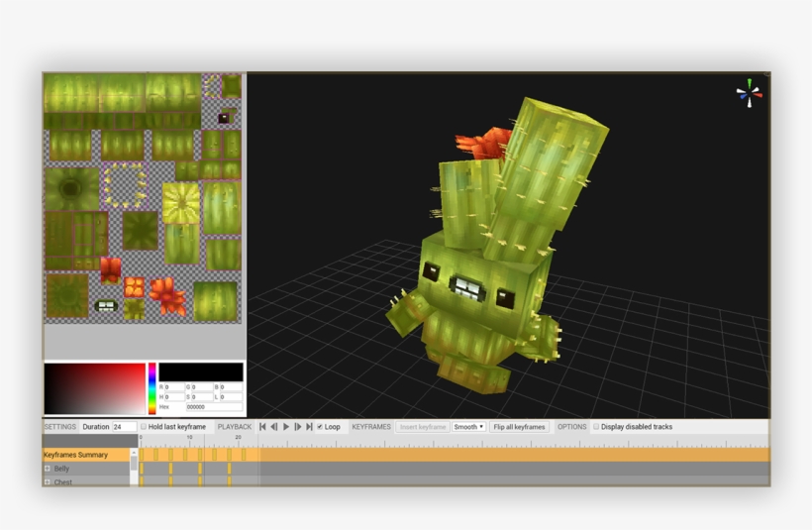This screenshot has width=812, height=530.
Task: Select first keyframe in Keyframes Summary
Action: [x=142, y=455]
